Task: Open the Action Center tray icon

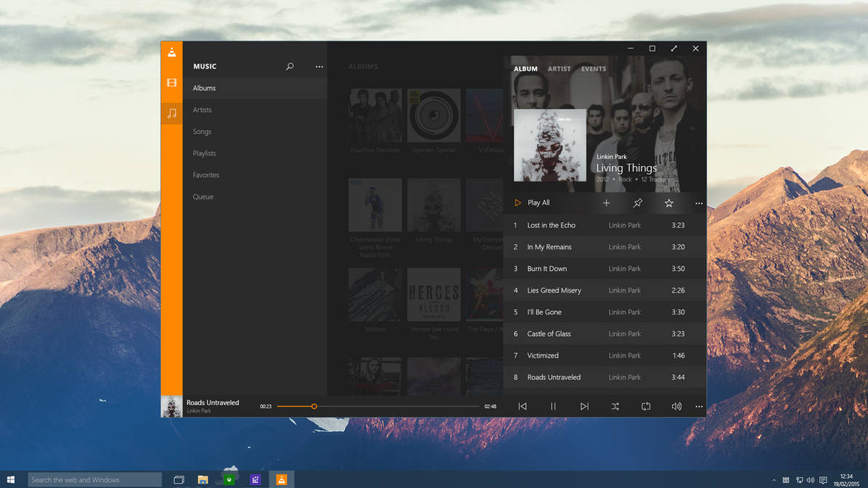Action: point(823,480)
